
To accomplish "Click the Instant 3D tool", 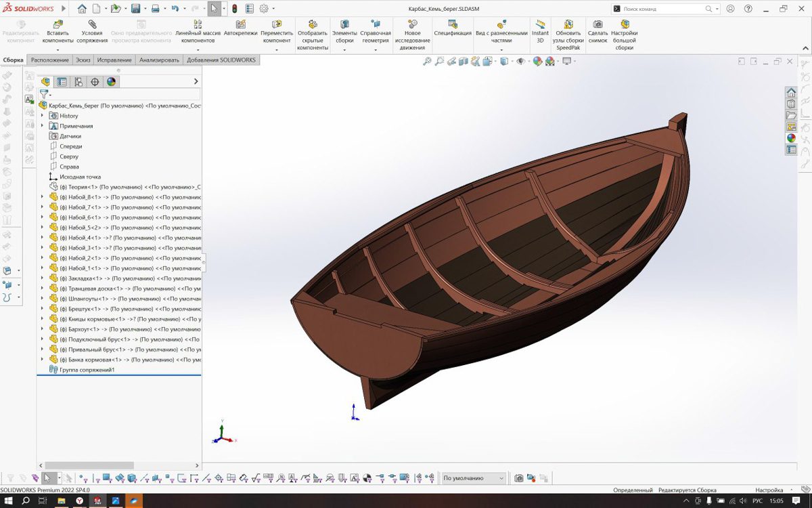I will click(x=540, y=25).
